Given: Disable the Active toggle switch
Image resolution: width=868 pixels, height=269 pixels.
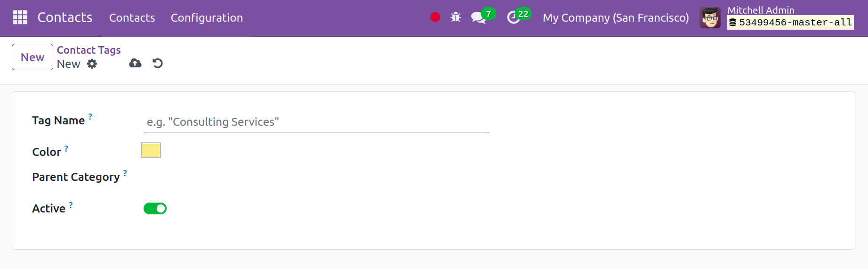Looking at the screenshot, I should click(x=155, y=208).
